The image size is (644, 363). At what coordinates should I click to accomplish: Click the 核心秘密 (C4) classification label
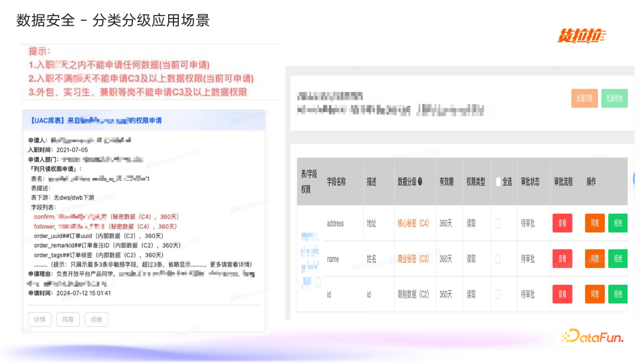[413, 223]
